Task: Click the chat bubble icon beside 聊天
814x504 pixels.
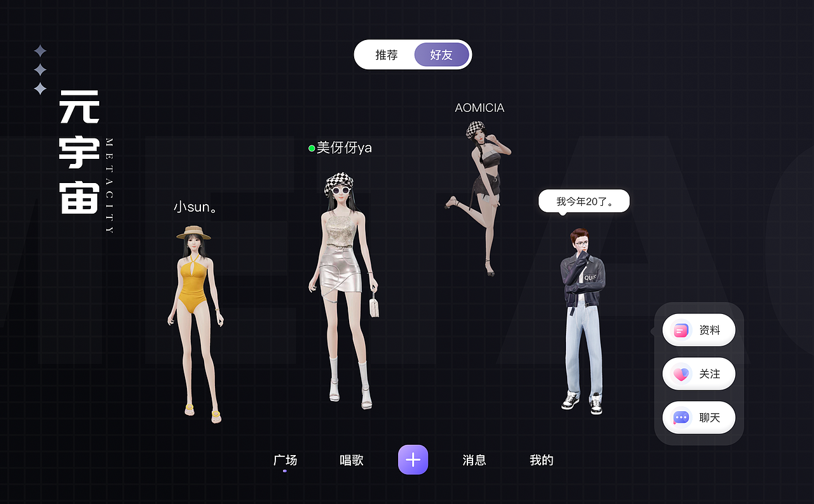Action: coord(681,418)
